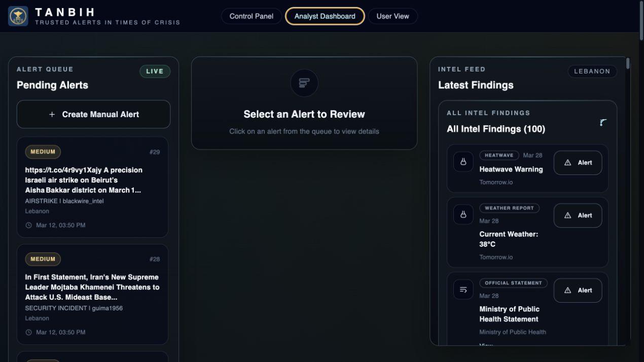The image size is (644, 362).
Task: Select the Analyst Dashboard tab
Action: [325, 16]
